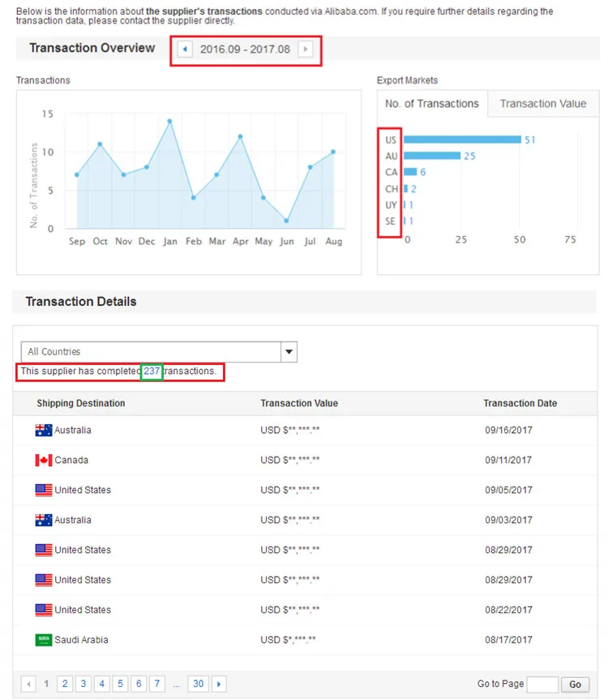The height and width of the screenshot is (700, 608).
Task: Click the AU export market bar
Action: (x=432, y=156)
